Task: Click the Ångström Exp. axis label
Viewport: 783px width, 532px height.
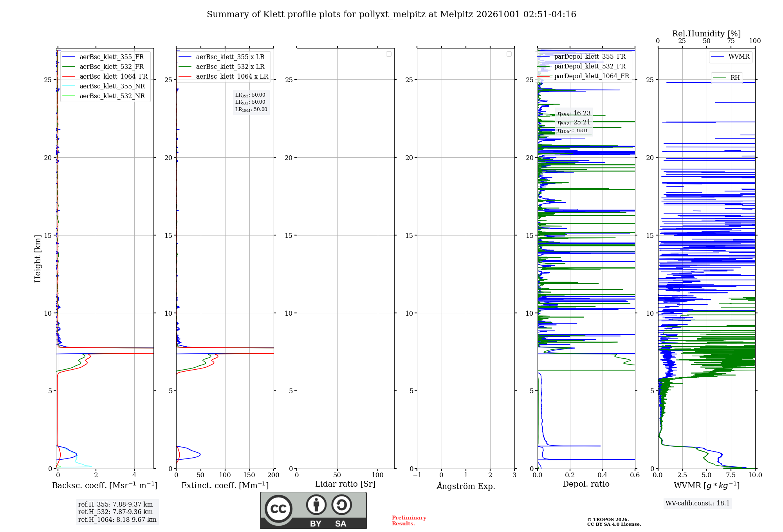Action: [x=466, y=486]
